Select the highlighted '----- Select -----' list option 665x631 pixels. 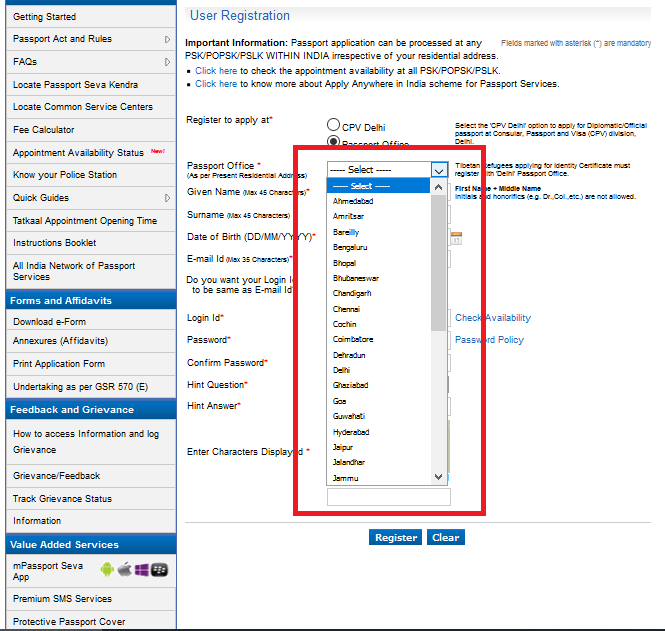coord(378,186)
